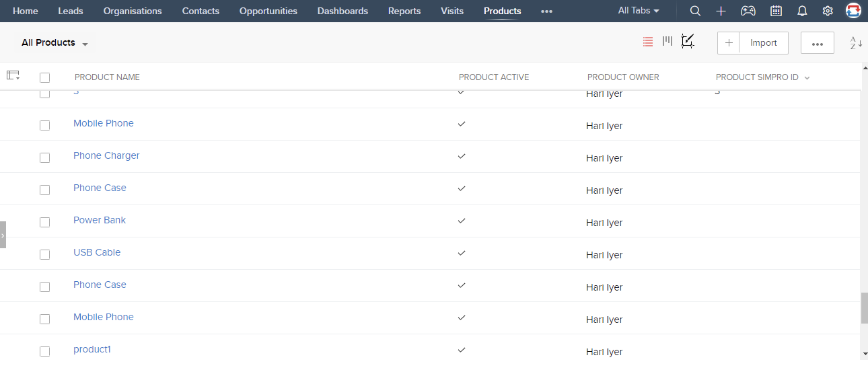Open the gamepad icon in header

(748, 11)
